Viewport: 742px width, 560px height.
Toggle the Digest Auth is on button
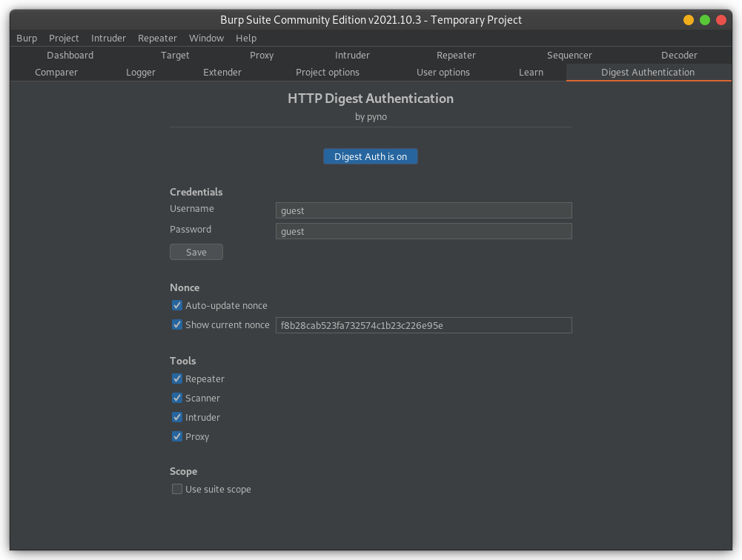[x=371, y=156]
